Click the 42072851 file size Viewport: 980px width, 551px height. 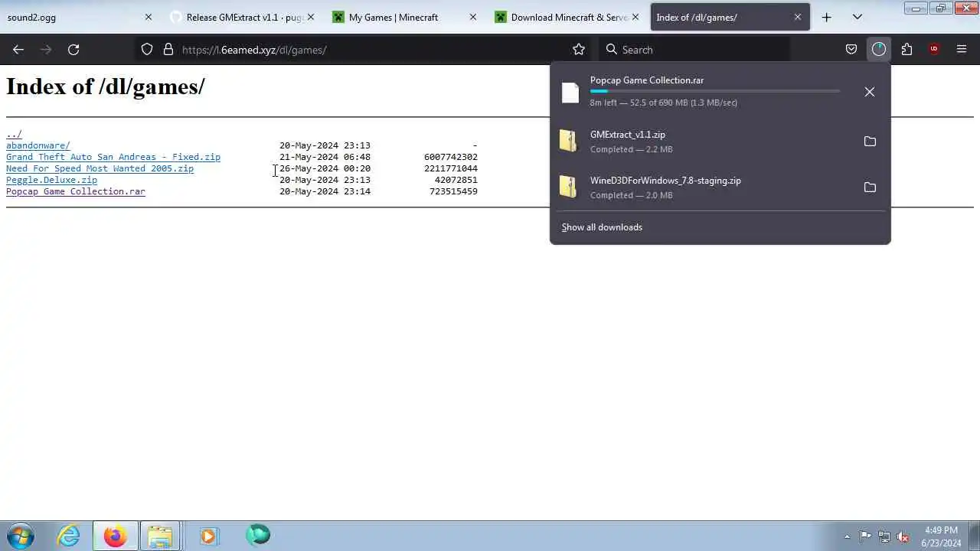point(456,180)
